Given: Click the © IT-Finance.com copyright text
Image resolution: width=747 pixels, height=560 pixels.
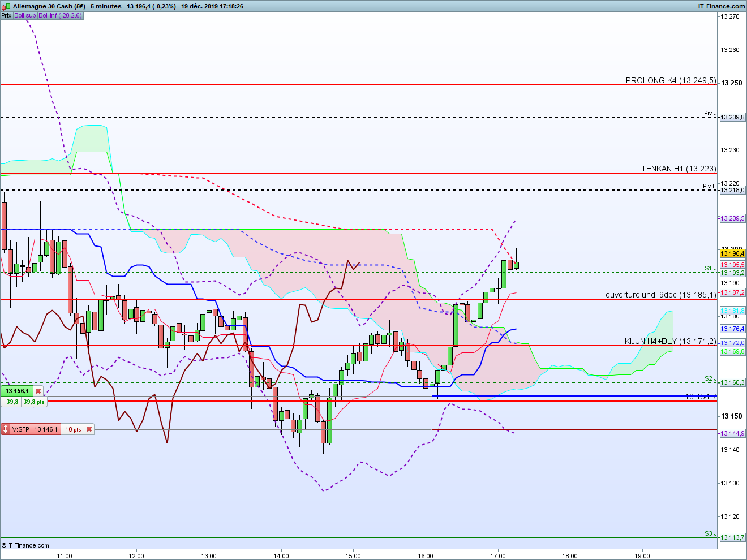Looking at the screenshot, I should [x=25, y=545].
